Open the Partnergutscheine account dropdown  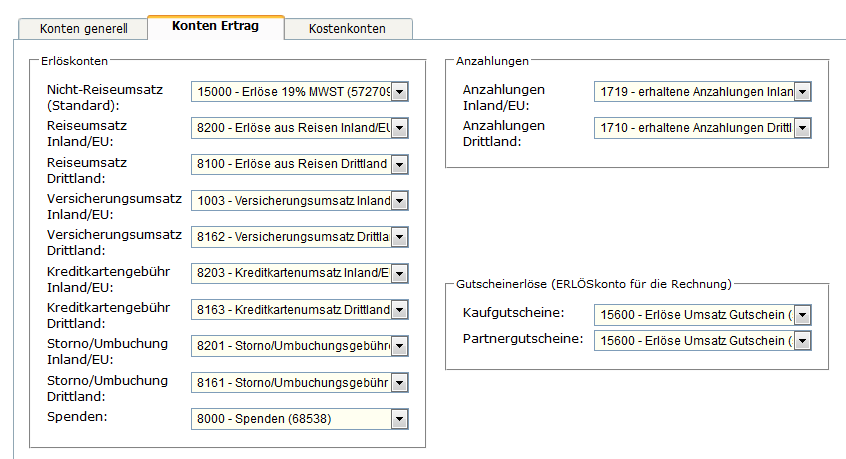802,341
